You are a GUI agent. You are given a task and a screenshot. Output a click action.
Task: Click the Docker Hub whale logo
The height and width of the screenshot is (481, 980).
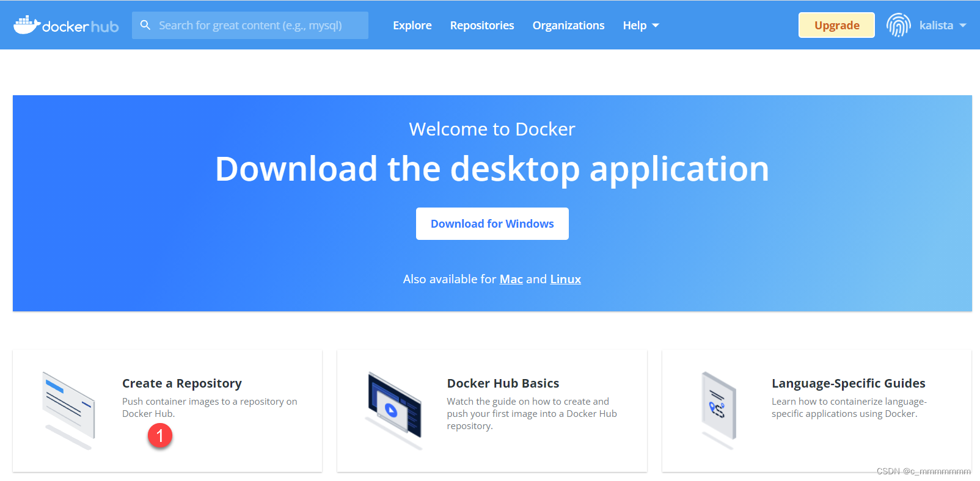(66, 25)
